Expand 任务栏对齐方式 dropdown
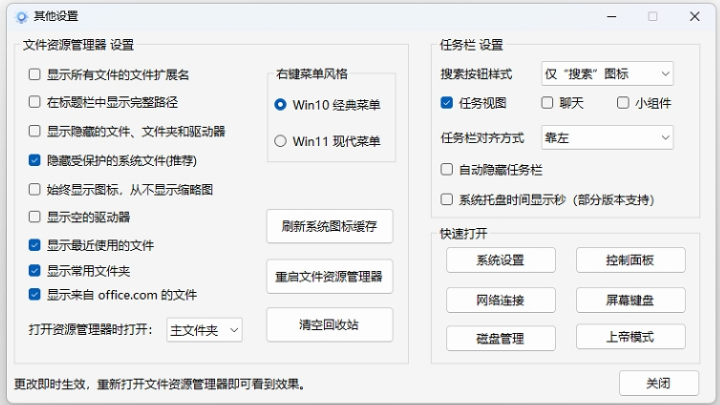 pyautogui.click(x=607, y=137)
